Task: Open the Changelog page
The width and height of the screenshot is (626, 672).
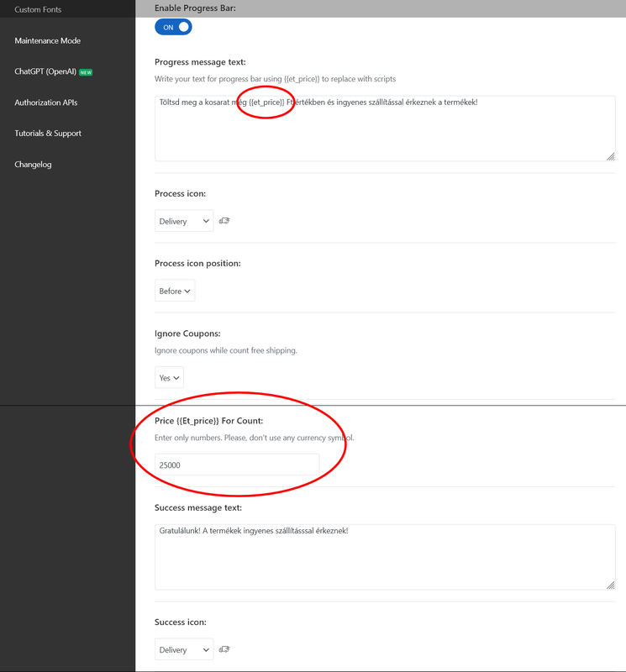Action: (33, 164)
